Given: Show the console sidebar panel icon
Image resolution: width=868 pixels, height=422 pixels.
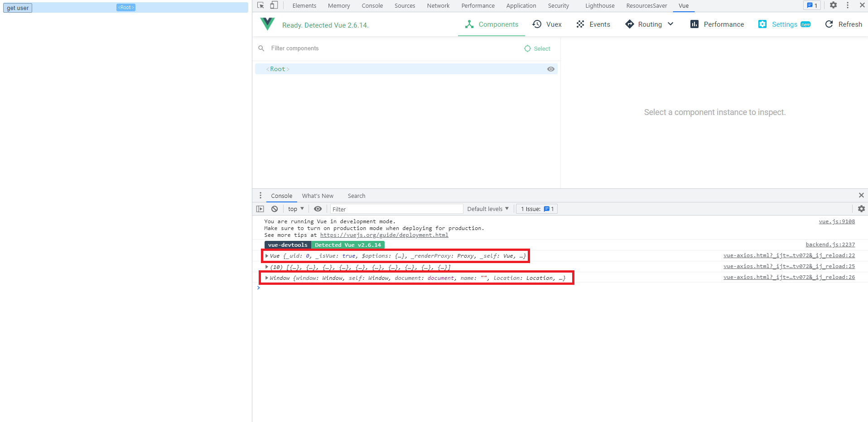Looking at the screenshot, I should point(260,209).
